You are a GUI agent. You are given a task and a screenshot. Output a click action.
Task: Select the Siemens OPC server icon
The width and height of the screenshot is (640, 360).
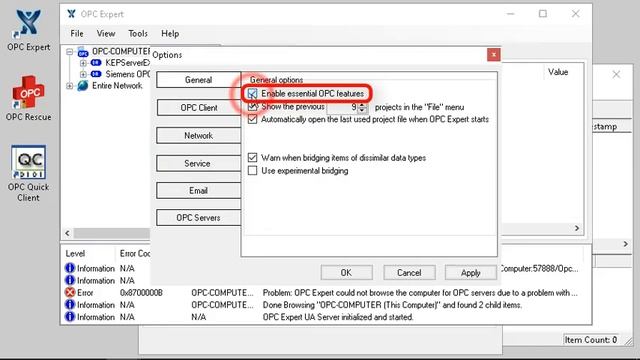click(x=96, y=74)
